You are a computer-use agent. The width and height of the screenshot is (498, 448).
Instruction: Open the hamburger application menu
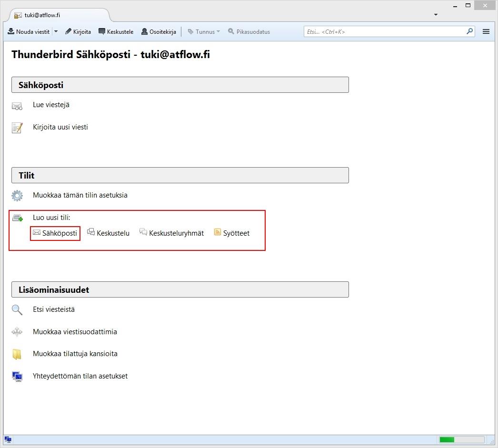tap(486, 31)
